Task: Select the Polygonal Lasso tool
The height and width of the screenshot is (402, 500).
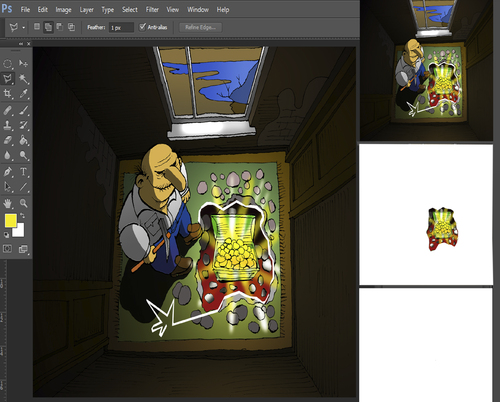Action: (x=8, y=79)
